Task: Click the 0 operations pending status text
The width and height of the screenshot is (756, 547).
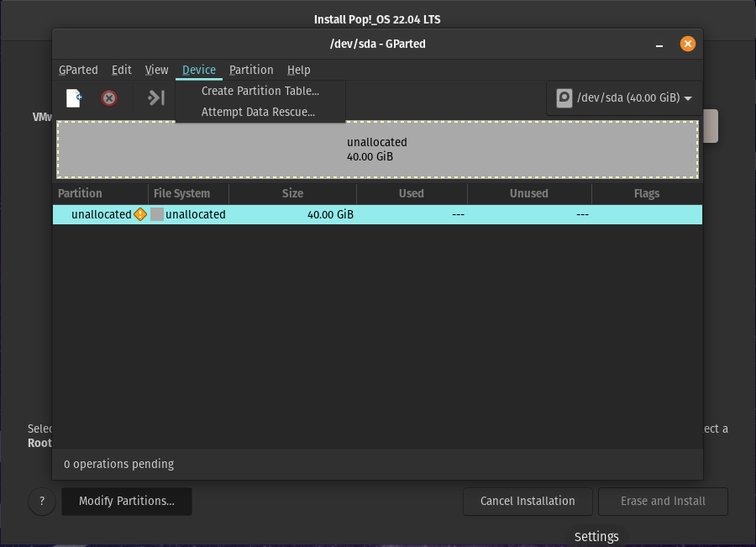Action: coord(118,464)
